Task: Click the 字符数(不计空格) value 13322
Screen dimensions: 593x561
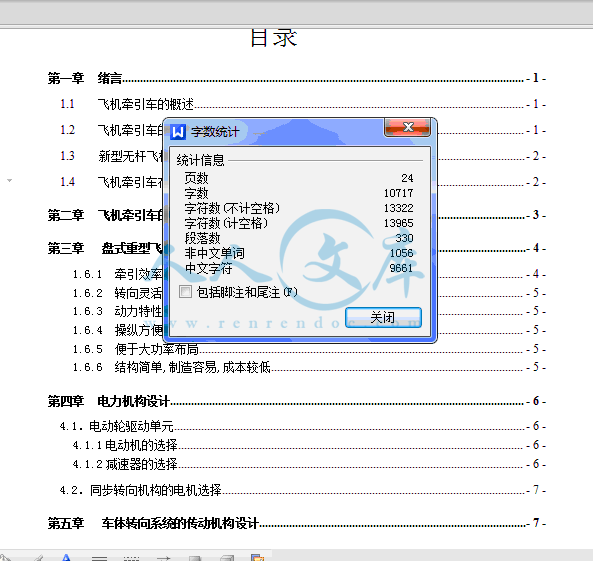Action: coord(399,208)
